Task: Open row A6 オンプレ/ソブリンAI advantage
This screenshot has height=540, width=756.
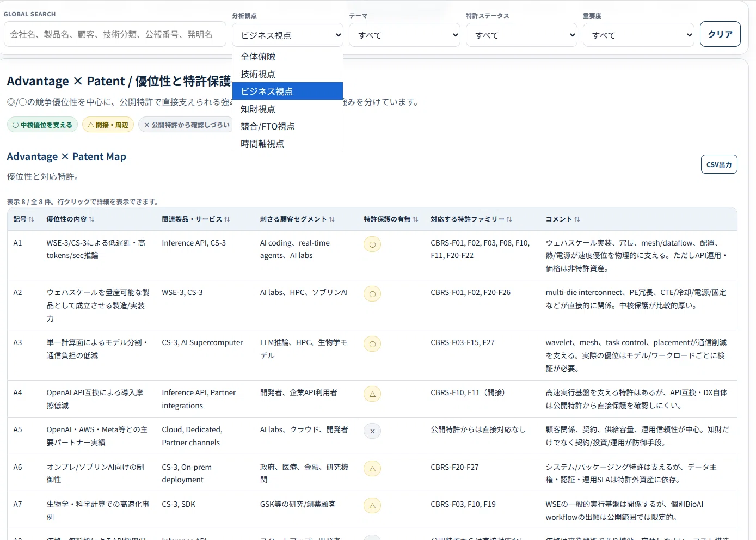Action: click(x=372, y=474)
